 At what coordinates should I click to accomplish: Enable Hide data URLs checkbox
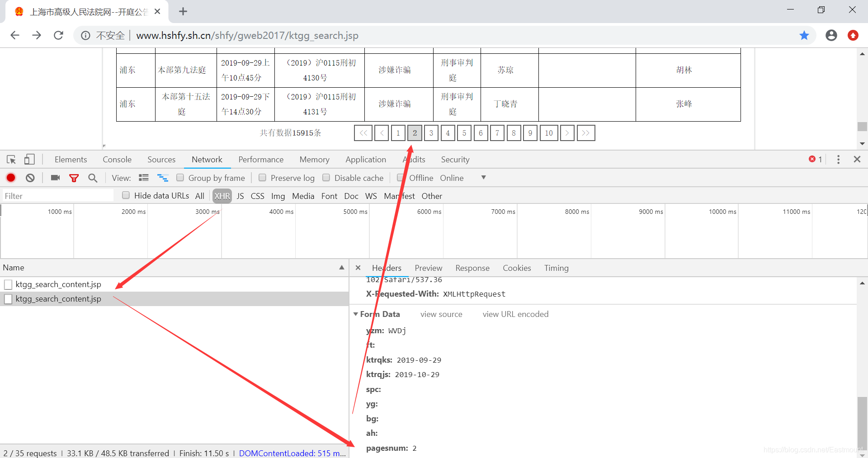click(126, 195)
